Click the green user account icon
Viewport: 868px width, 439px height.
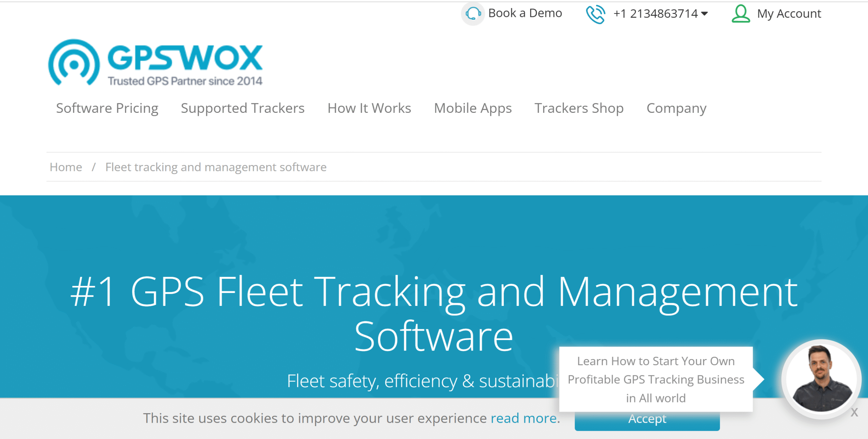pyautogui.click(x=741, y=14)
